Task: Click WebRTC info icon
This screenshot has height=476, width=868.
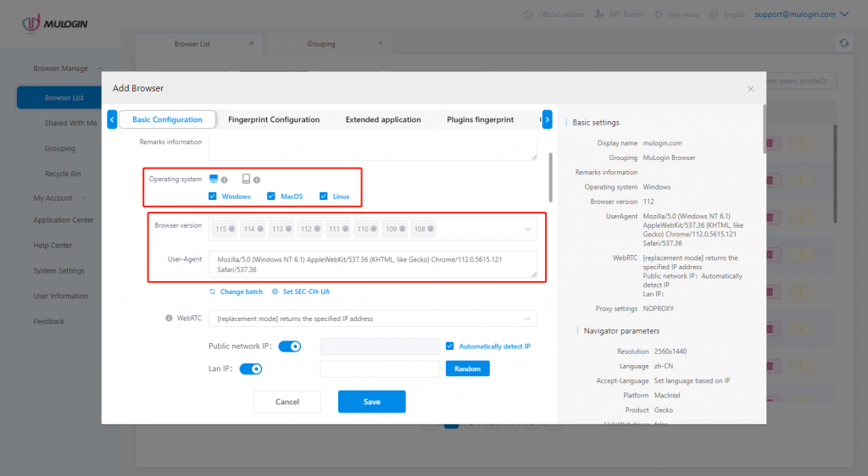Action: [x=169, y=318]
